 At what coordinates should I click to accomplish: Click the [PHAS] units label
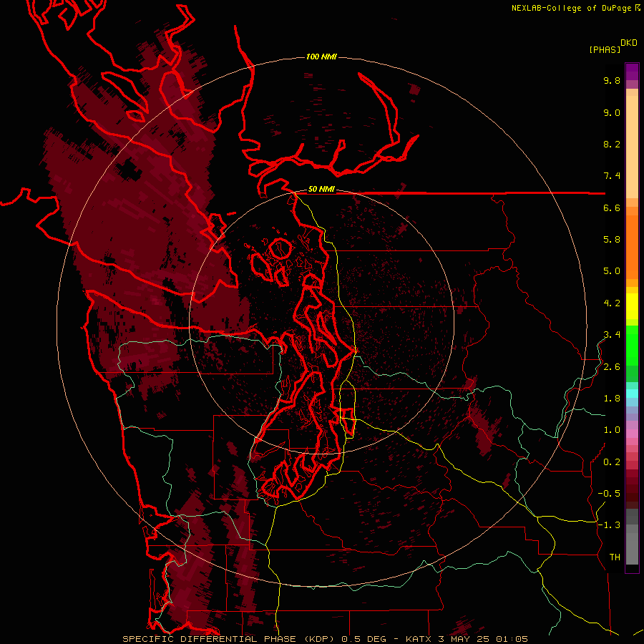click(x=605, y=49)
